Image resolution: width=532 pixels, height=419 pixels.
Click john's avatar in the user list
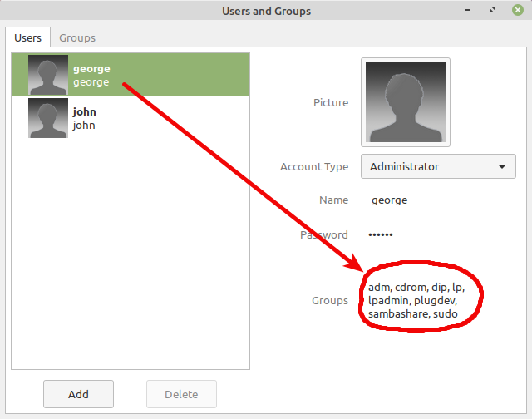tap(48, 118)
